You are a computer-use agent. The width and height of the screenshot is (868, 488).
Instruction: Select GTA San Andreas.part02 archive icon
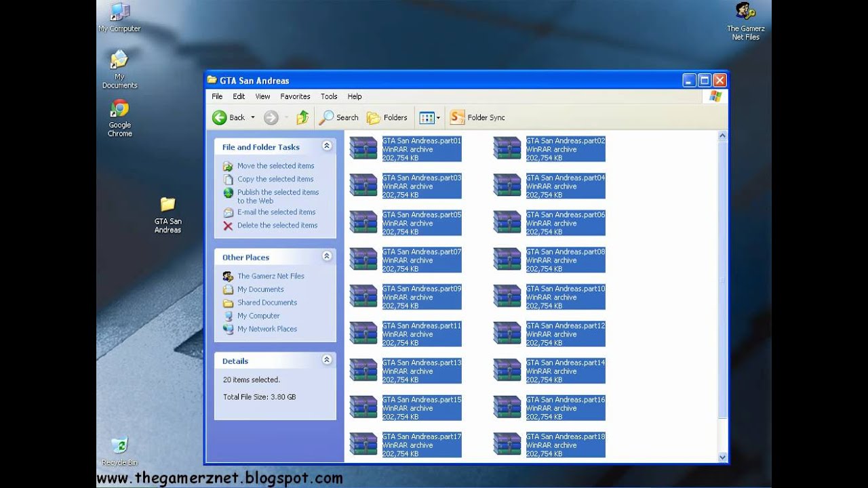click(x=507, y=149)
